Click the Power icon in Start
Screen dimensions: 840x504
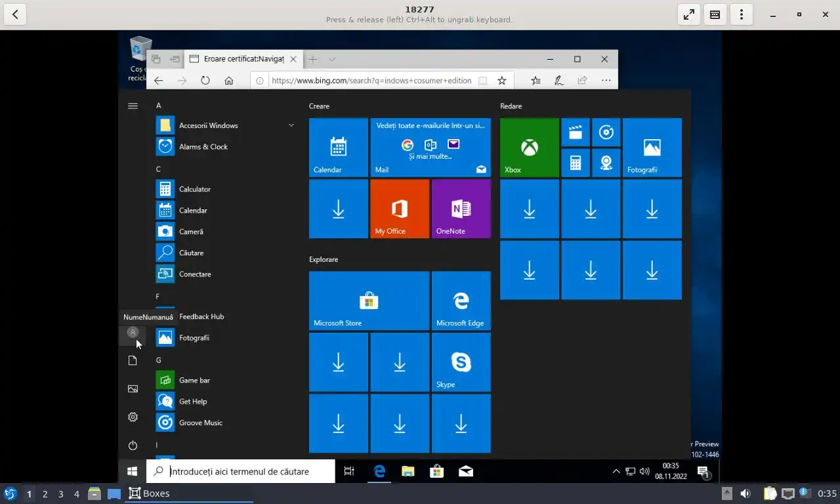[x=133, y=446]
